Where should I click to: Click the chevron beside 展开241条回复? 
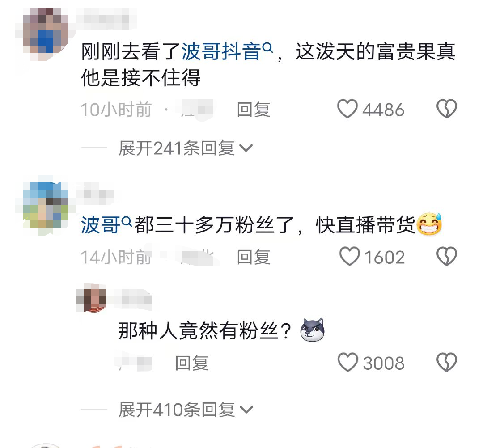(246, 148)
